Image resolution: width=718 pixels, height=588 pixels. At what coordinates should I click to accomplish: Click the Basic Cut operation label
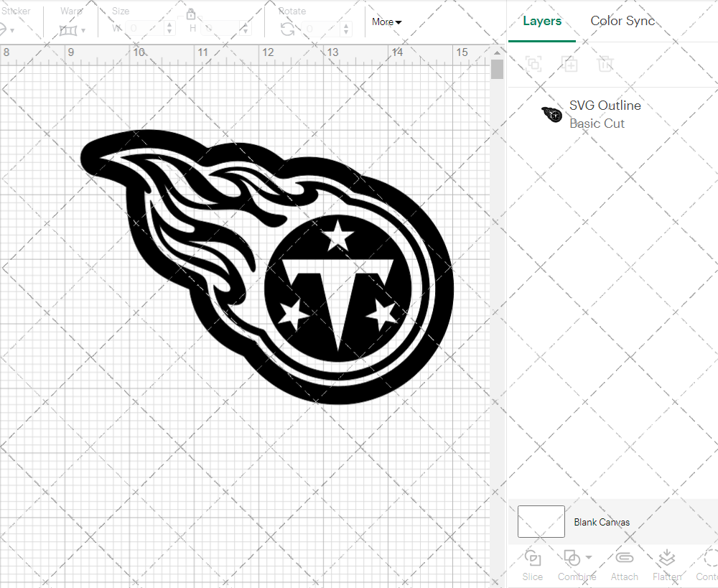click(x=597, y=123)
